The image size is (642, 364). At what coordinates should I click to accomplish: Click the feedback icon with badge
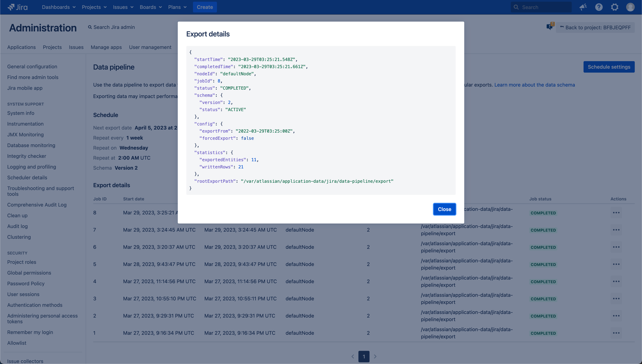(550, 27)
